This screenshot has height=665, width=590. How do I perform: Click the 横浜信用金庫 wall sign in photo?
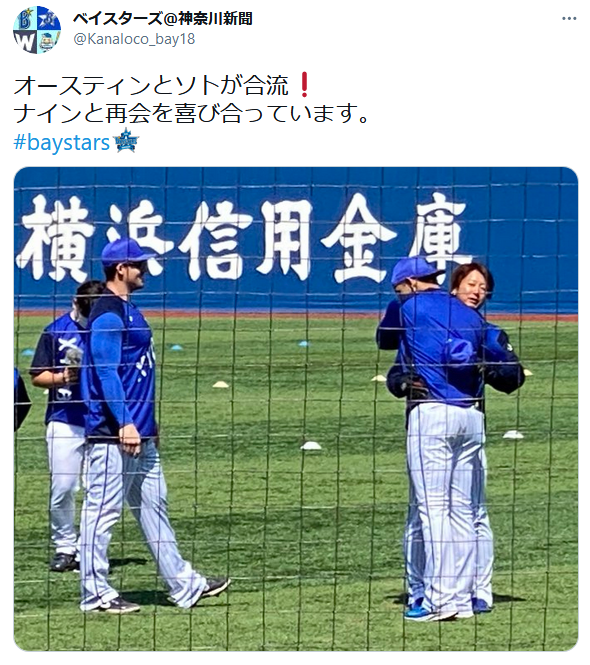pyautogui.click(x=243, y=238)
